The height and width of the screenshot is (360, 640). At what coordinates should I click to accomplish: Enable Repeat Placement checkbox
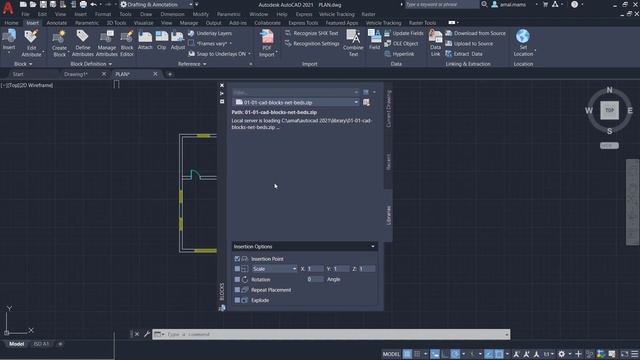click(x=237, y=290)
